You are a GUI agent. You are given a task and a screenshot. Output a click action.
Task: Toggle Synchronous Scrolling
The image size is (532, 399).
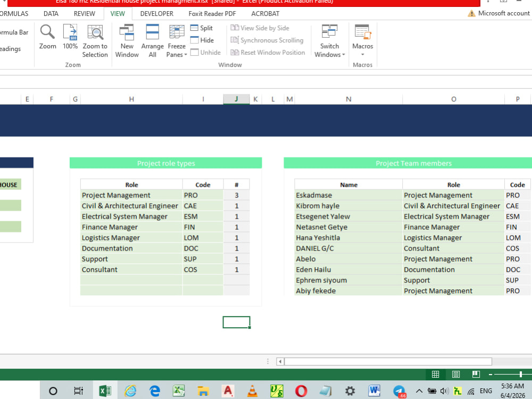pos(267,40)
